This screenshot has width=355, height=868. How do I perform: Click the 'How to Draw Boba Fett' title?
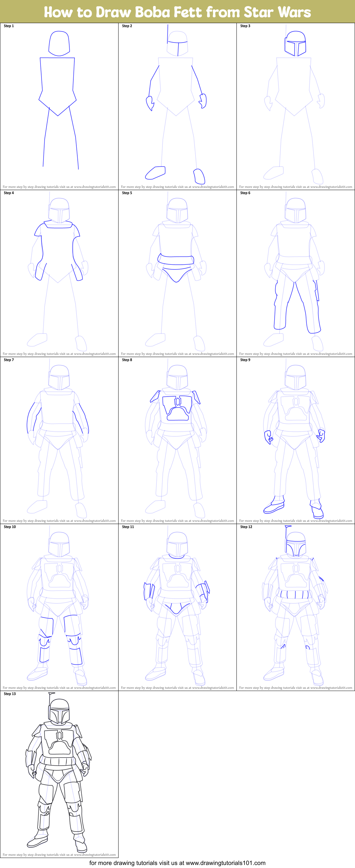(177, 12)
